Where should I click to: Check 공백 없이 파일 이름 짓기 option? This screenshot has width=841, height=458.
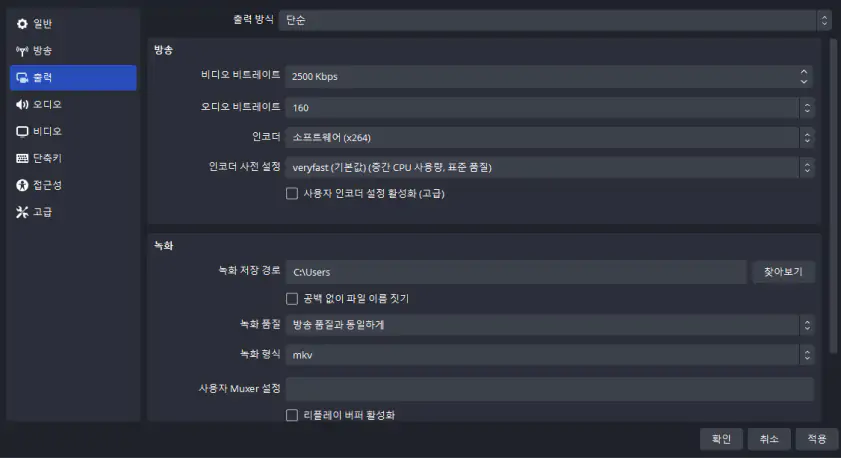[292, 299]
